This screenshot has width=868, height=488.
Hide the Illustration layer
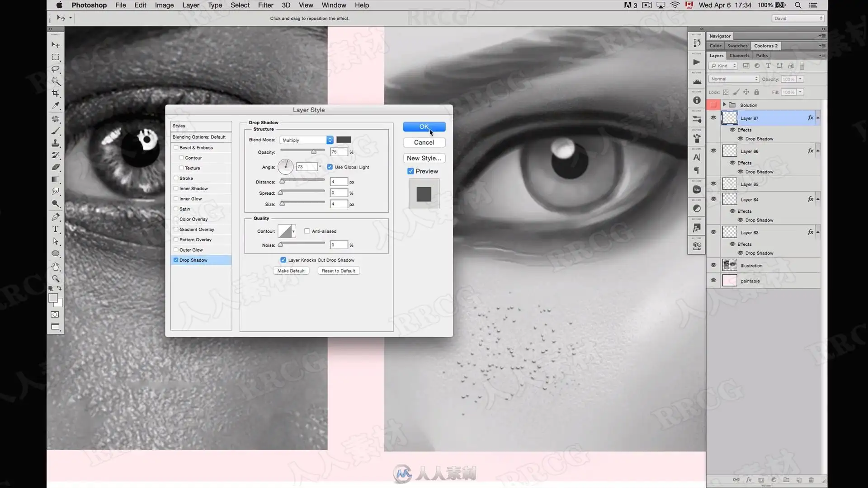[x=713, y=265]
